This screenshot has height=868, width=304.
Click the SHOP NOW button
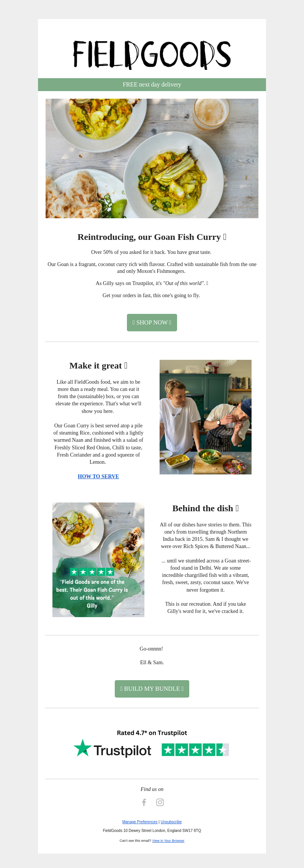coord(152,323)
